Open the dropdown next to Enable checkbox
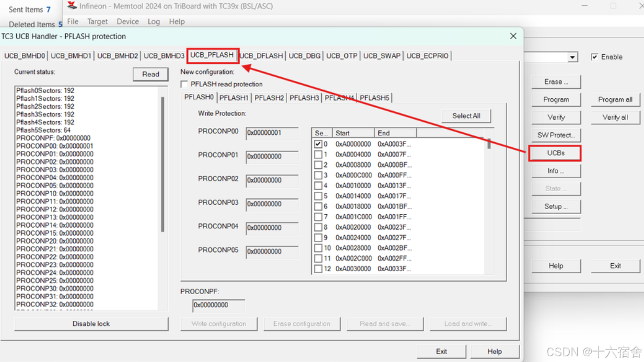This screenshot has width=644, height=362. click(572, 57)
